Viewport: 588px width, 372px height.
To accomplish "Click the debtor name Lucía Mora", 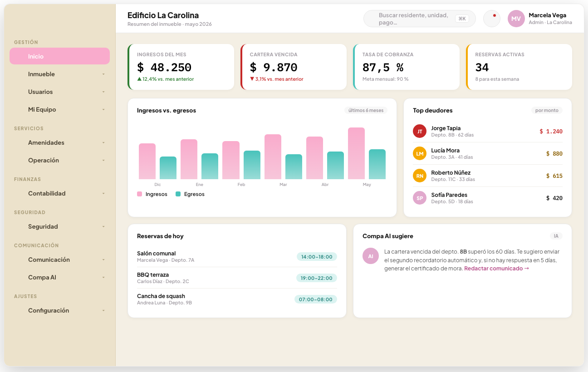I will pyautogui.click(x=445, y=151).
